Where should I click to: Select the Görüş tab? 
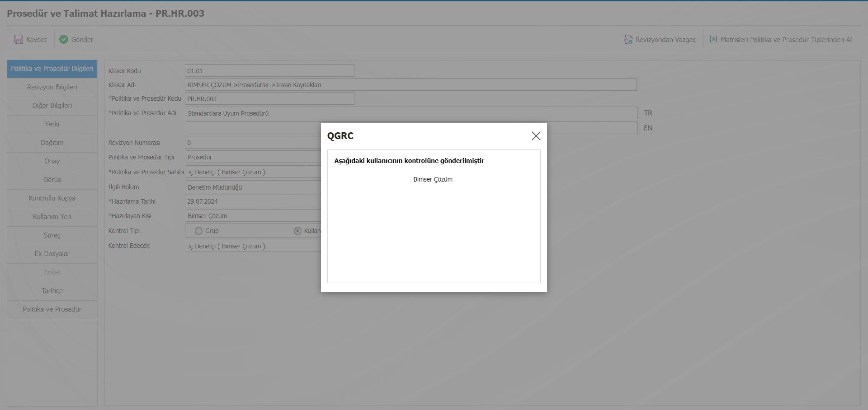(x=52, y=180)
